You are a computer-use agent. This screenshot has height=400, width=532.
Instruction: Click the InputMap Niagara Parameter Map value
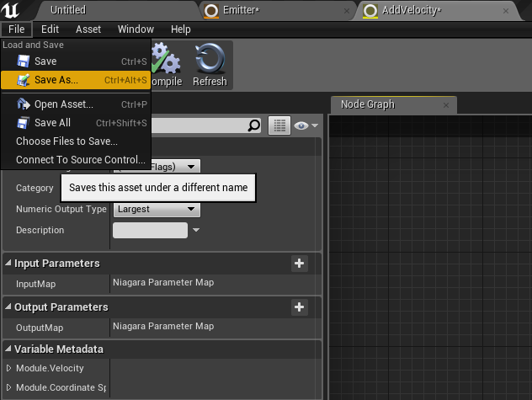click(163, 282)
